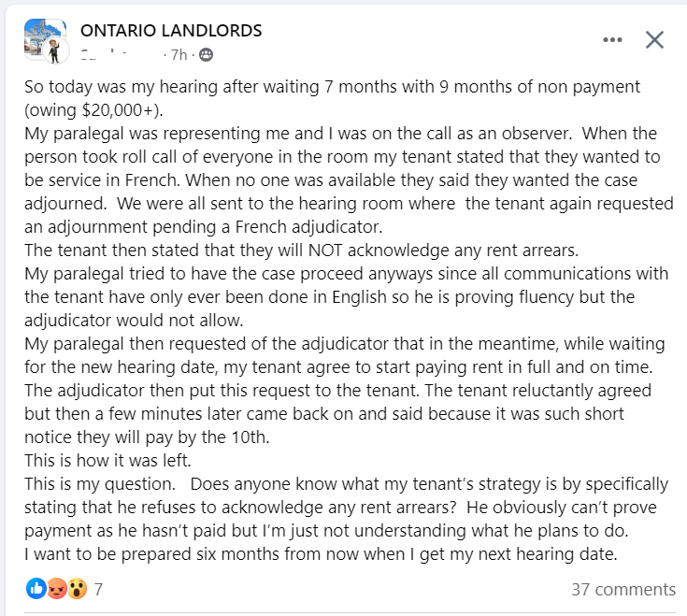The height and width of the screenshot is (616, 687).
Task: Open the ONTARIO LANDLORDS group name link
Action: (x=171, y=31)
